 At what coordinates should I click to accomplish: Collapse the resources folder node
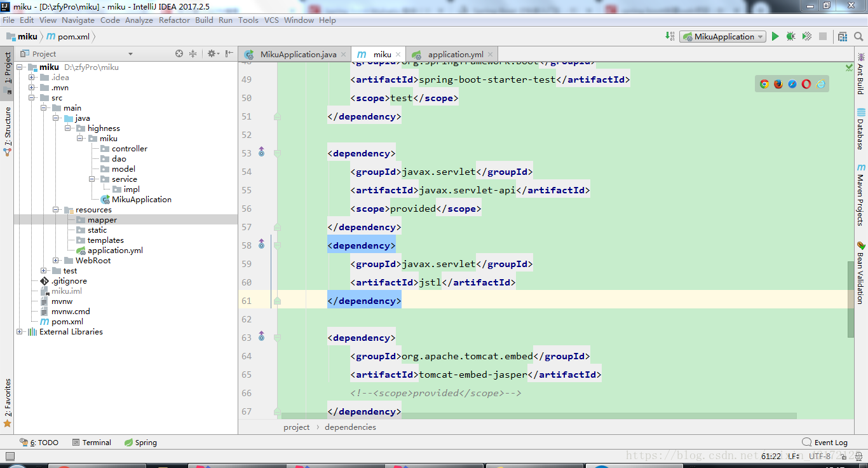pyautogui.click(x=56, y=210)
